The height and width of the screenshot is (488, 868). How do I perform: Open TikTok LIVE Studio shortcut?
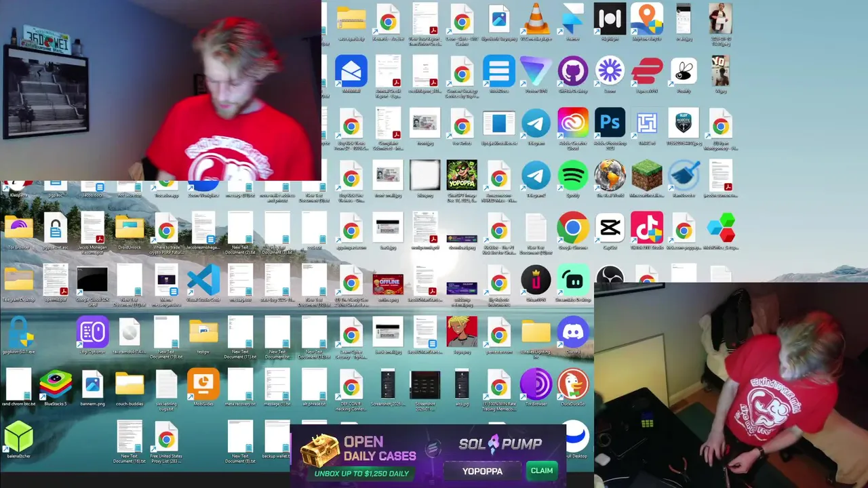tap(647, 228)
